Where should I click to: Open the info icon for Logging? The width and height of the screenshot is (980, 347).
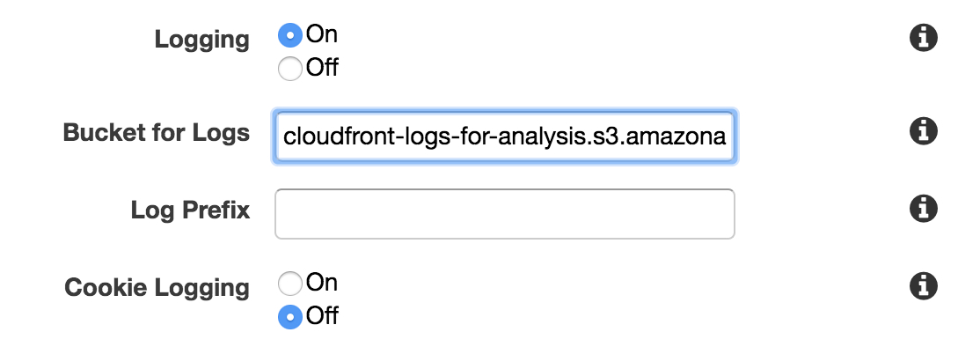click(x=923, y=38)
